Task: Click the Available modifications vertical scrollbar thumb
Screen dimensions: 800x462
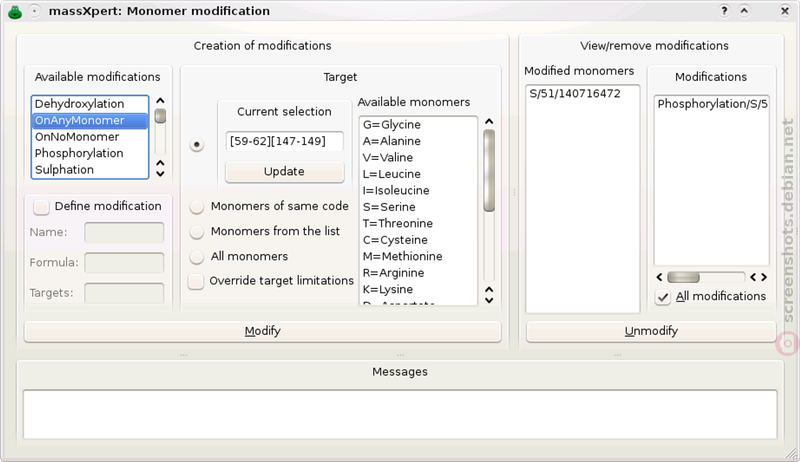Action: (x=160, y=116)
